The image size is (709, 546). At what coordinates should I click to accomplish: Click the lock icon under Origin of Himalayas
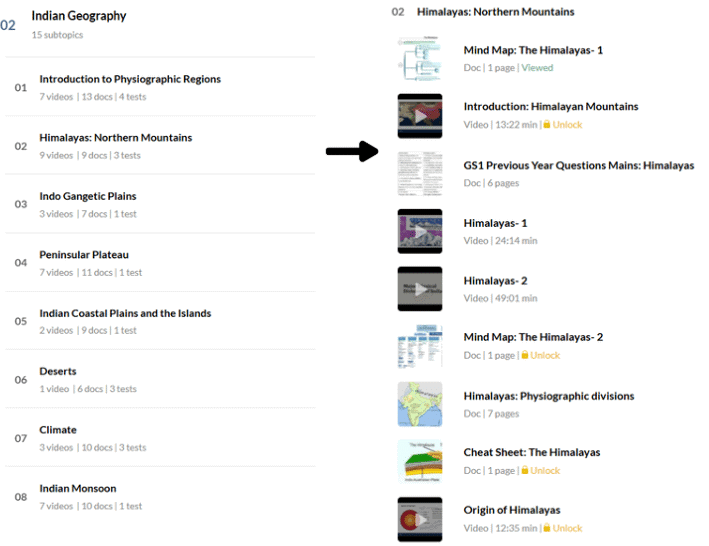point(547,527)
